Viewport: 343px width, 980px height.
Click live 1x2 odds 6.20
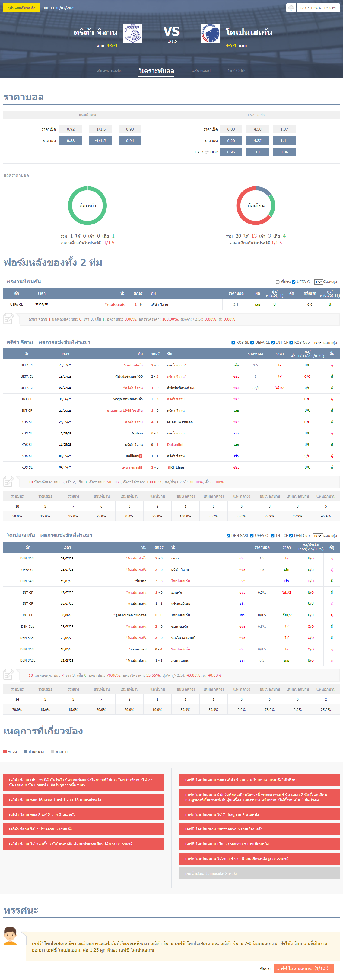[x=231, y=141]
